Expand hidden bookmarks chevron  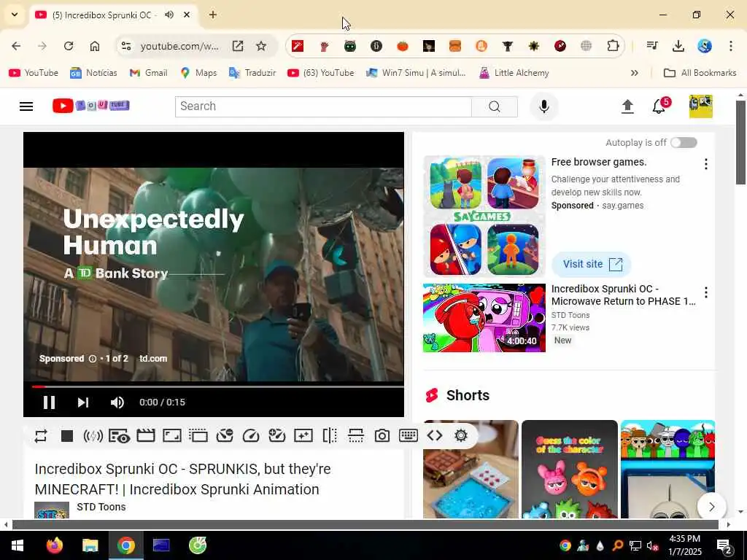click(635, 73)
